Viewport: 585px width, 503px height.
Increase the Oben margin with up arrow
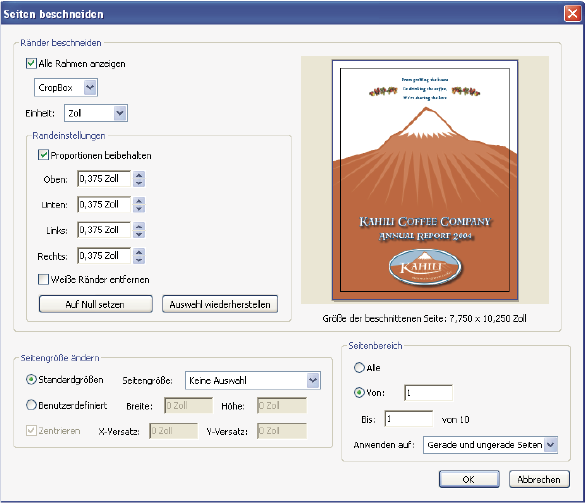click(x=139, y=175)
